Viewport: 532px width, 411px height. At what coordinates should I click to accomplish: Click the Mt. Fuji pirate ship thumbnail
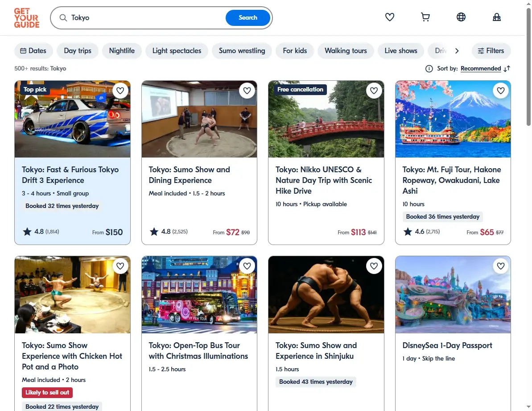(453, 119)
